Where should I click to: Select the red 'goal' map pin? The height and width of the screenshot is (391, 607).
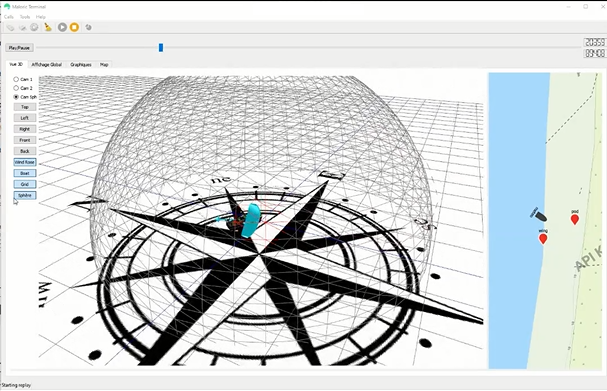(x=575, y=219)
